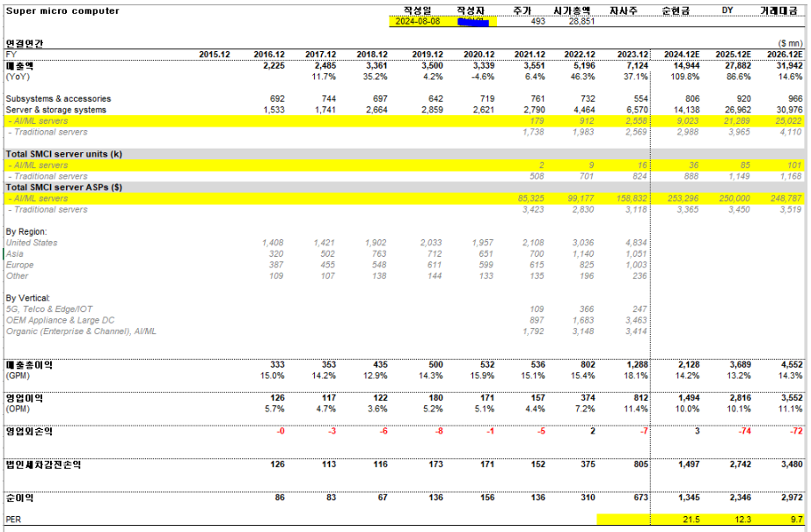811x532 pixels.
Task: Click the 2019.12 column header
Action: coord(427,55)
